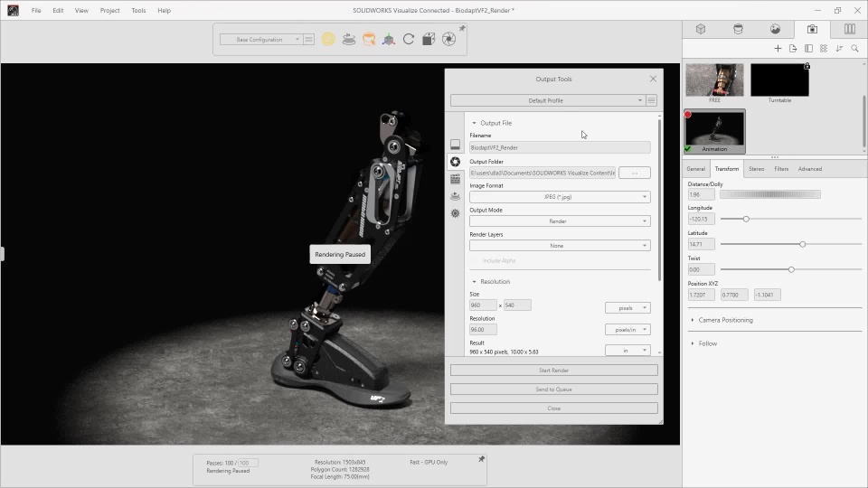
Task: Click the Start Render button
Action: [554, 371]
